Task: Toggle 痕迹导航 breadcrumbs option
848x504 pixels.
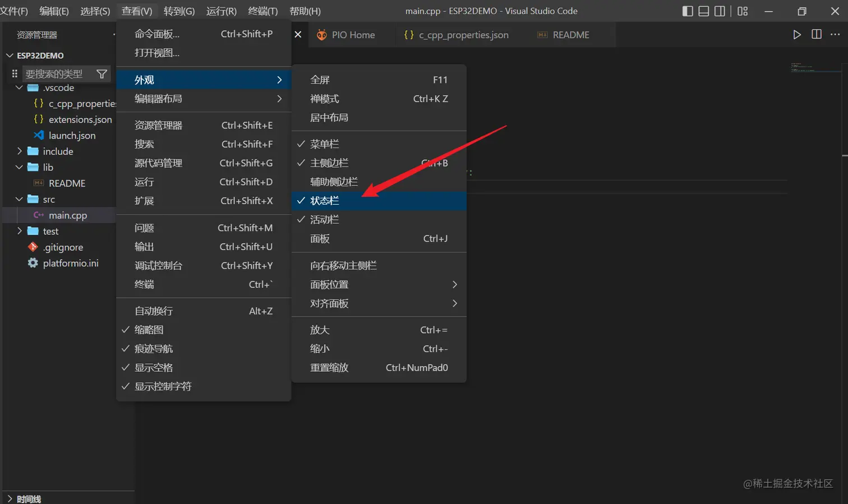Action: pos(204,349)
